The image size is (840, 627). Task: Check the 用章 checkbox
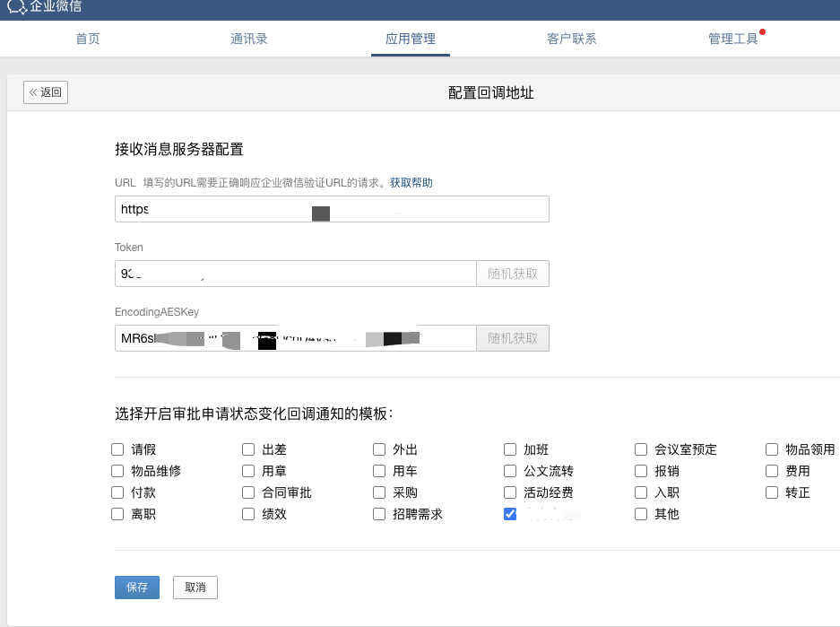point(248,471)
